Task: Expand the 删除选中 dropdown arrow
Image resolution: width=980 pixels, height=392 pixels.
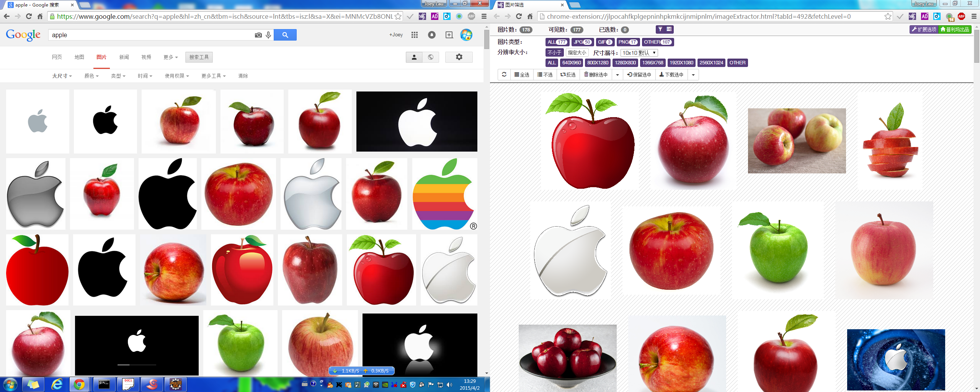Action: point(617,75)
